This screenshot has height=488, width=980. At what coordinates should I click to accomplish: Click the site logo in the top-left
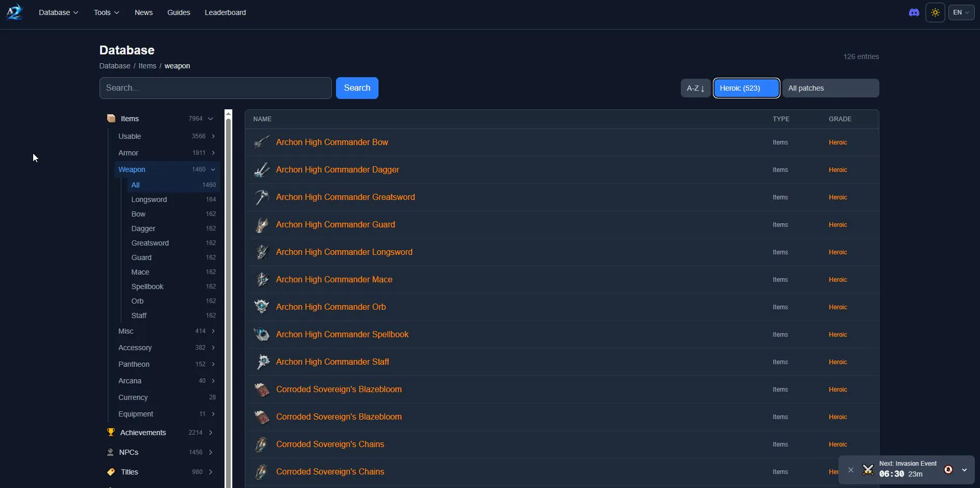click(15, 12)
